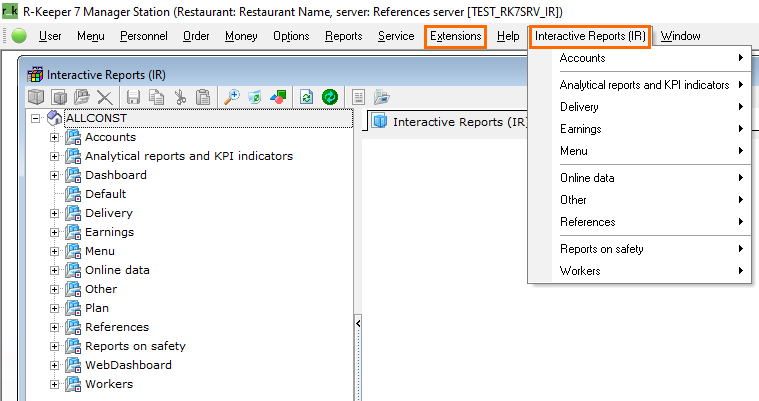Expand the Other tree node
This screenshot has height=401, width=759.
(x=54, y=289)
